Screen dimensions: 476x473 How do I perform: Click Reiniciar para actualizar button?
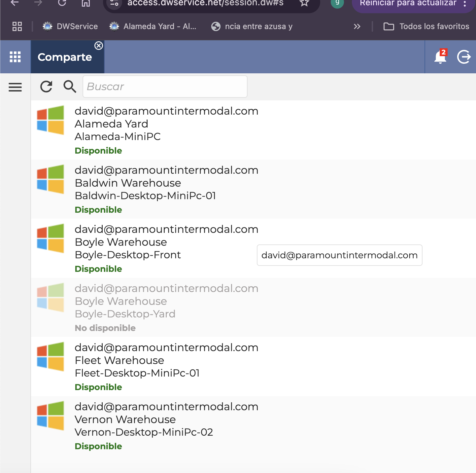point(408,3)
